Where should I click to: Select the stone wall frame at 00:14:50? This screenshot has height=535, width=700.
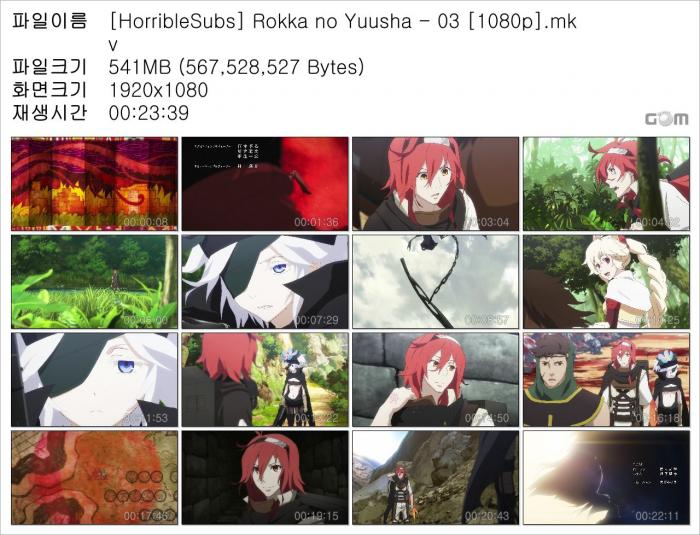(436, 380)
